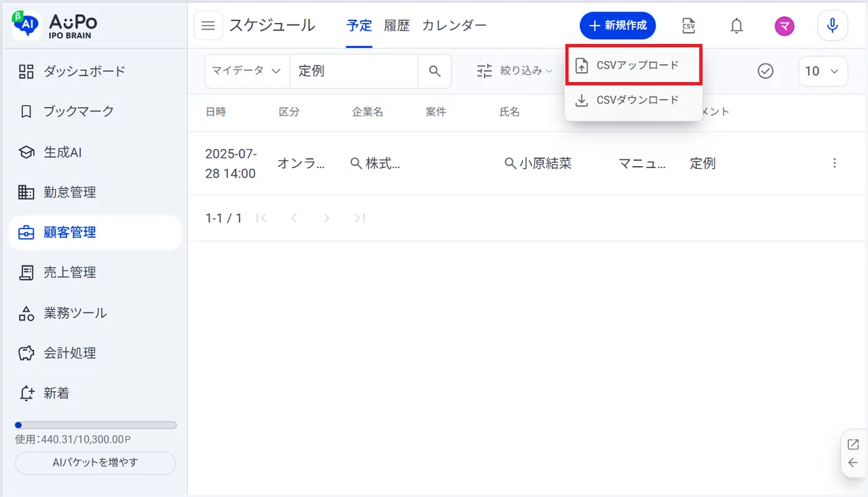Open the hamburger menu beside スケジュール
Viewport: 868px width, 497px height.
tap(208, 26)
